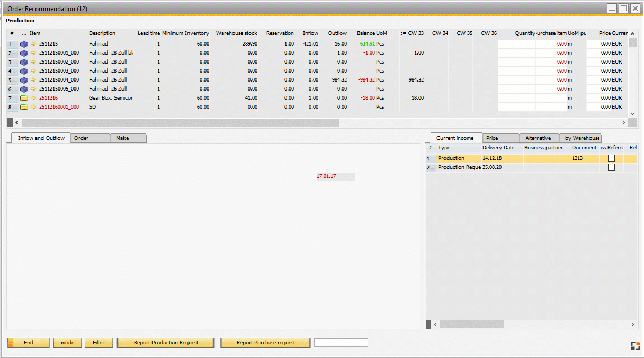Check the reference checkbox on Production Request row
This screenshot has width=644, height=358.
click(x=612, y=167)
